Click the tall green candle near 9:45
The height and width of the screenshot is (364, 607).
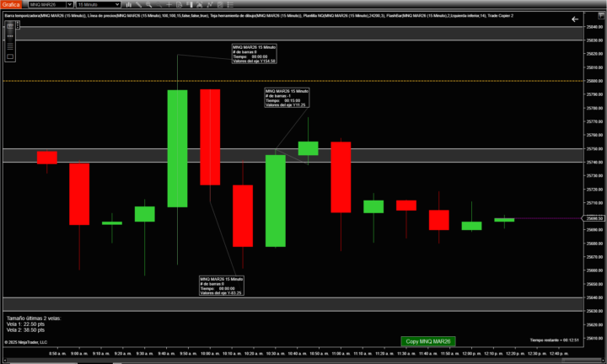pyautogui.click(x=177, y=148)
